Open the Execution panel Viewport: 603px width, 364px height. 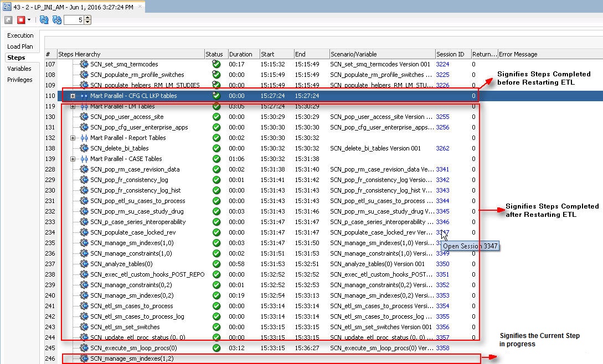pyautogui.click(x=20, y=35)
